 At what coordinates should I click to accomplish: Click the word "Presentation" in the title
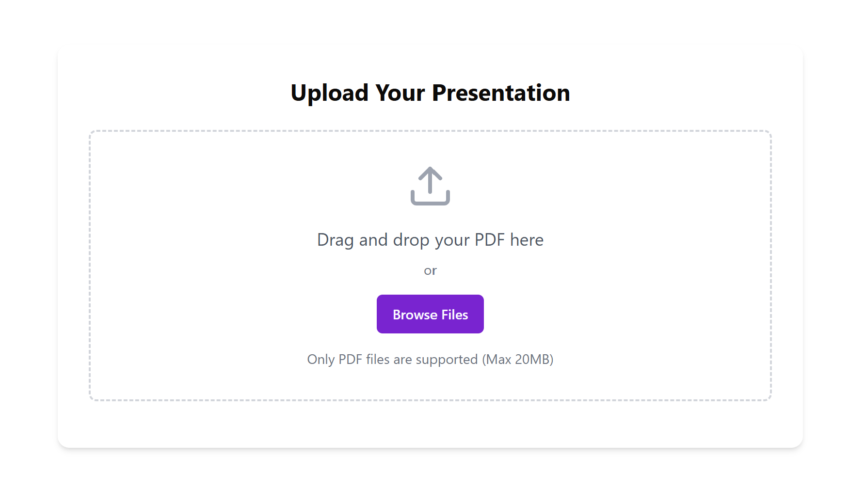coord(501,93)
